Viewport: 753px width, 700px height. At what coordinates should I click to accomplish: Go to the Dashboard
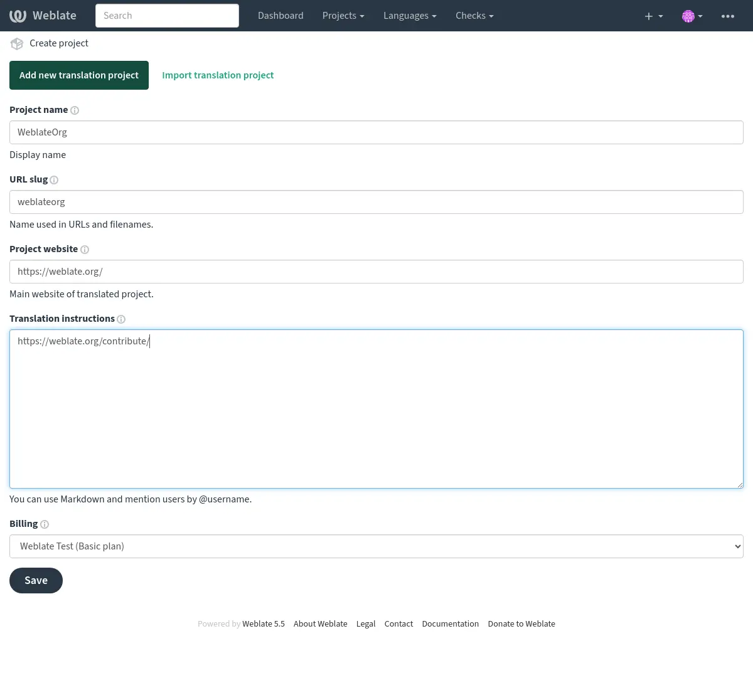point(280,16)
